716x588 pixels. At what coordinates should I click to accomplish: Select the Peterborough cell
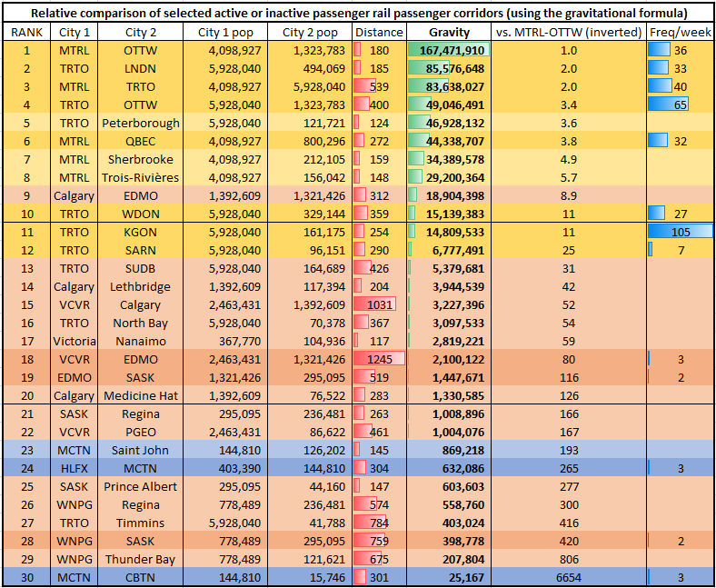[x=141, y=123]
